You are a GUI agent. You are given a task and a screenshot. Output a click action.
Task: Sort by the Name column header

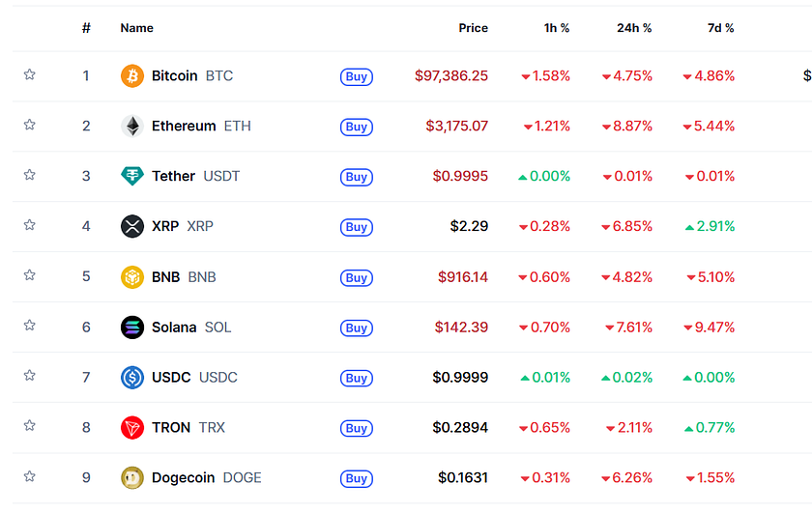(137, 28)
